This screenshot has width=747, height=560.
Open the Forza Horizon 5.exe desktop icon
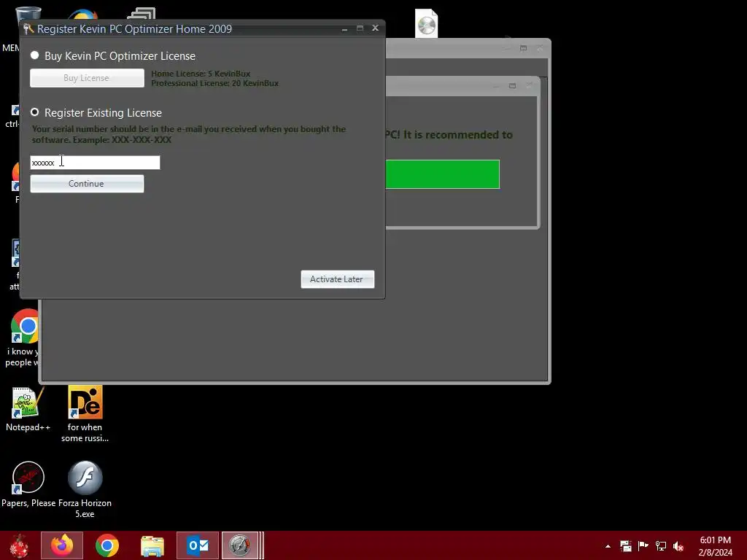[85, 489]
